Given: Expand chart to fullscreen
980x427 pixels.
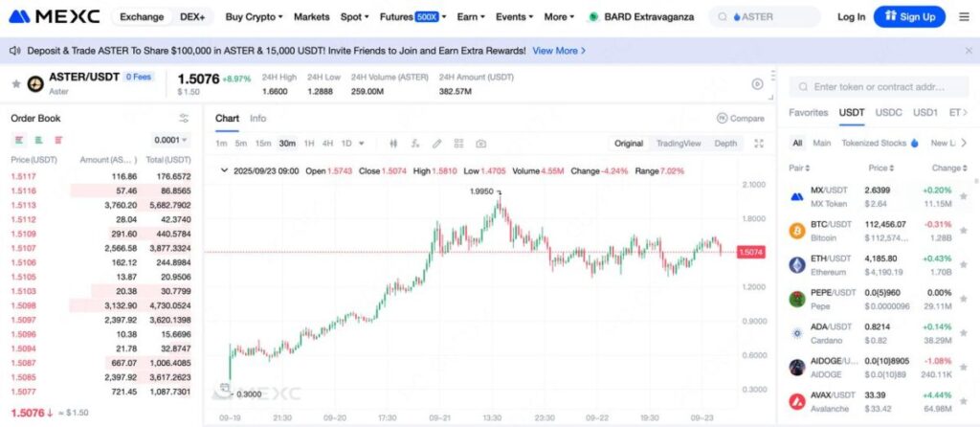Looking at the screenshot, I should point(759,144).
